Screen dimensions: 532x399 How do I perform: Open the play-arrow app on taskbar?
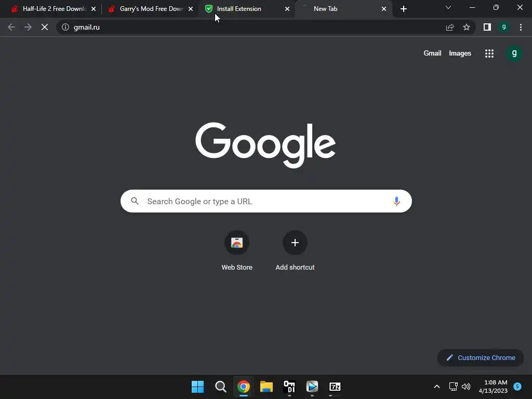312,387
